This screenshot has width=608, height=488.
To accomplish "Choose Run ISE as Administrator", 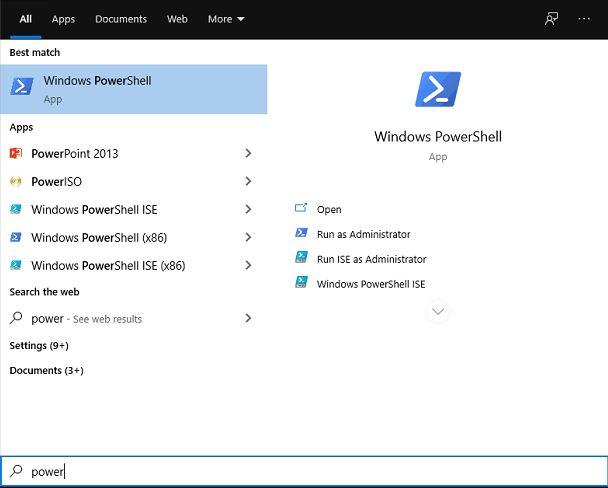I will click(x=371, y=259).
